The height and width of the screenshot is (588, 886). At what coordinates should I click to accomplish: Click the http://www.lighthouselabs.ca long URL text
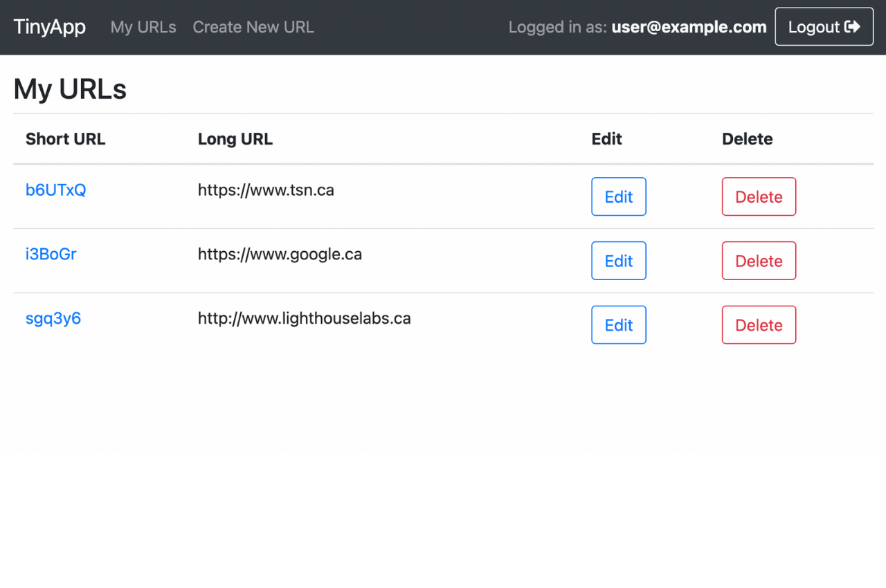point(304,319)
